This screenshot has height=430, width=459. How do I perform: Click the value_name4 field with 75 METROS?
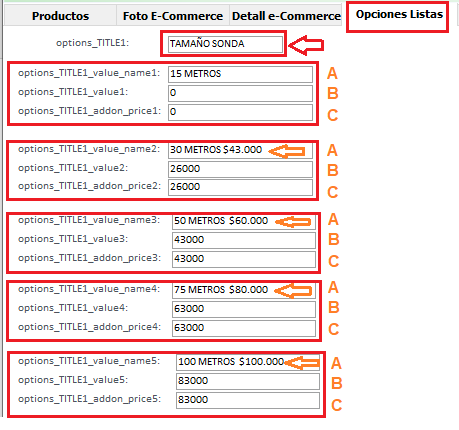[244, 290]
